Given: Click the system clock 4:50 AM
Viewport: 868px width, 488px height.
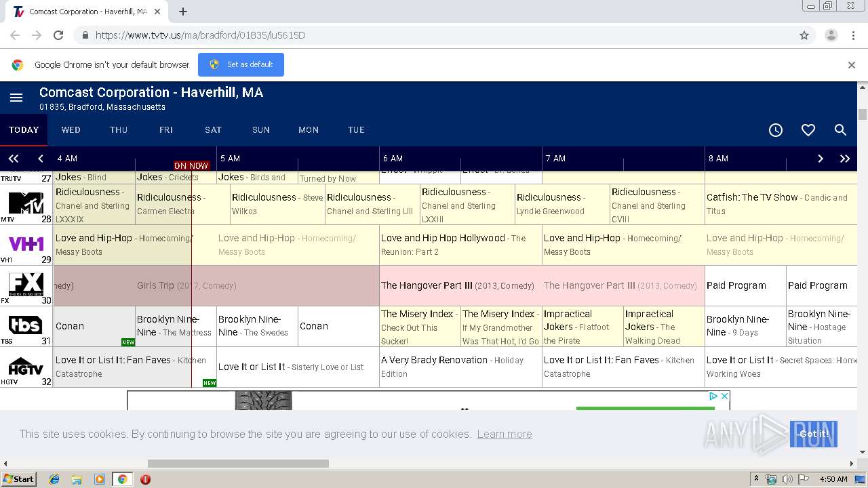Looking at the screenshot, I should coord(833,479).
